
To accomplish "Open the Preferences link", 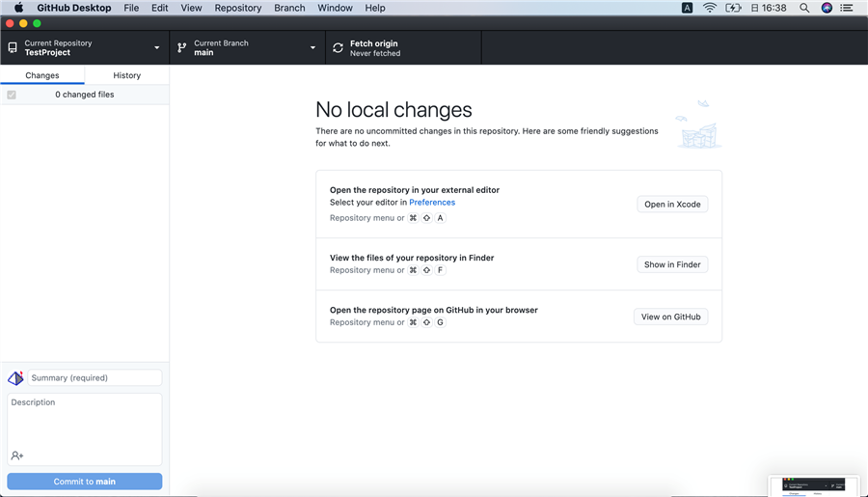I will pos(432,203).
